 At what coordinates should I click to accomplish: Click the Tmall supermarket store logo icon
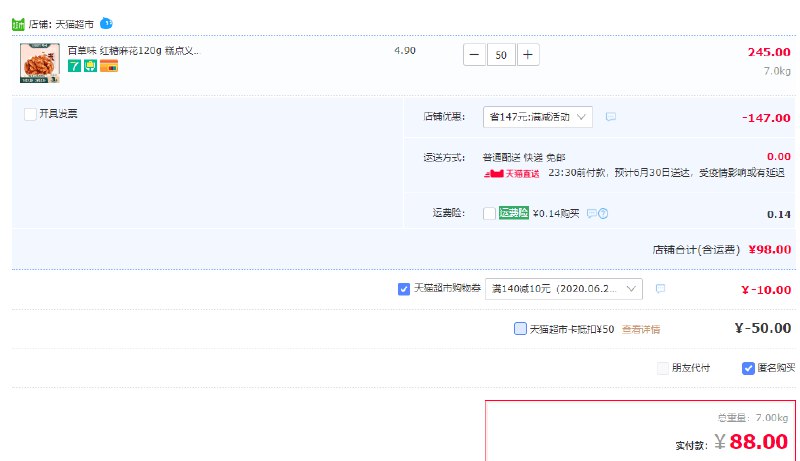pyautogui.click(x=18, y=24)
